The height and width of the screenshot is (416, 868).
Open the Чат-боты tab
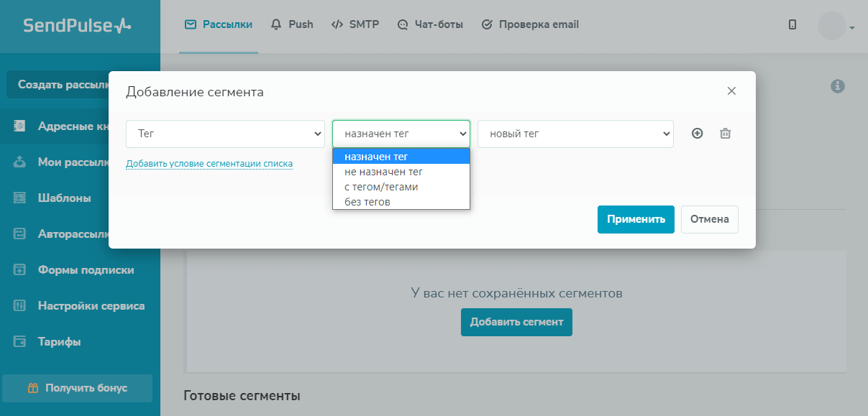430,24
